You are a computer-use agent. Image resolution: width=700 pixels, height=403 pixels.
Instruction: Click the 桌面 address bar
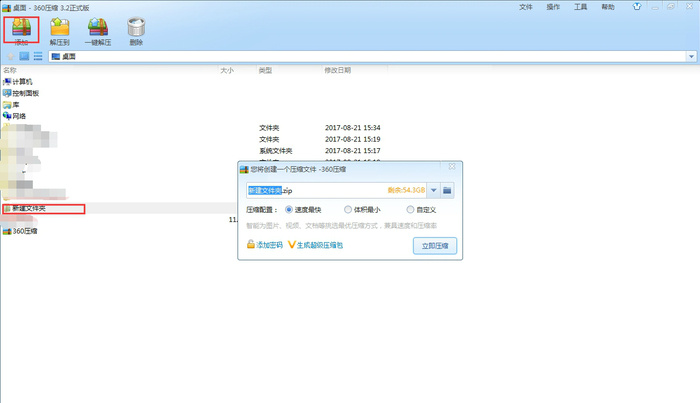pyautogui.click(x=368, y=57)
